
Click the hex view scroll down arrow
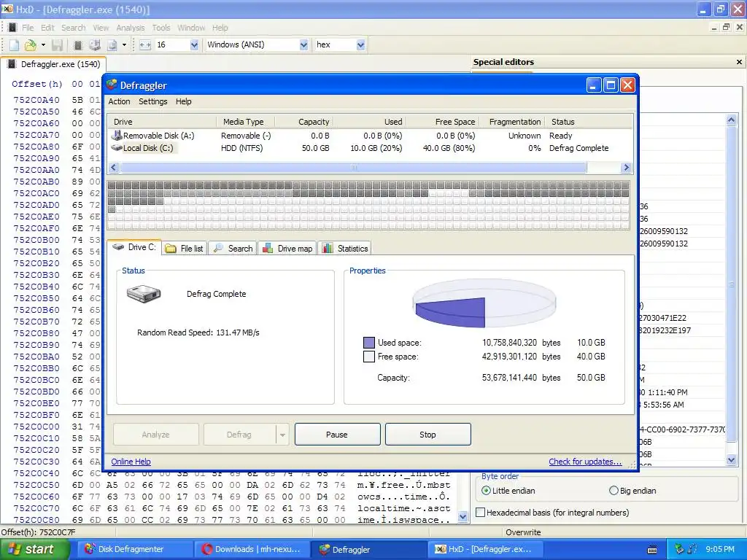(462, 517)
